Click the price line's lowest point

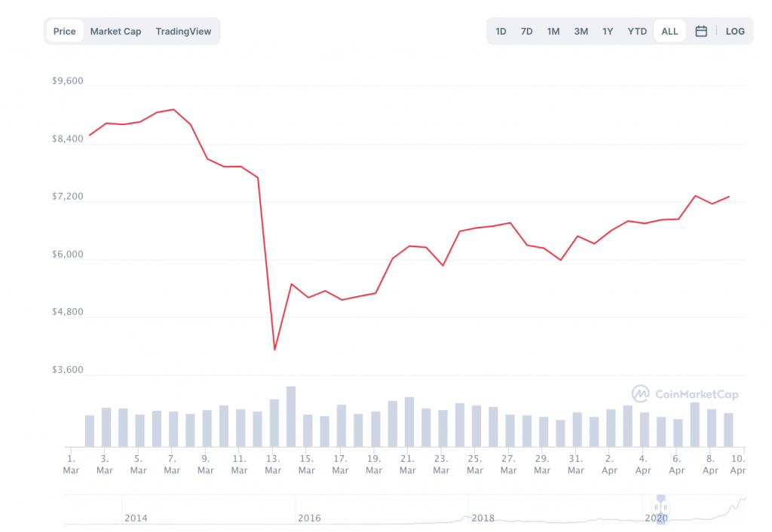[274, 350]
